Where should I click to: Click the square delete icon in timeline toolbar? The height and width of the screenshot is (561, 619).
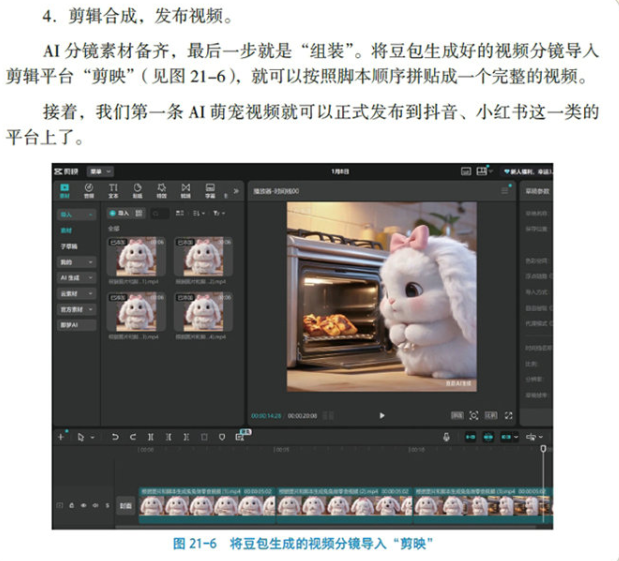click(204, 437)
